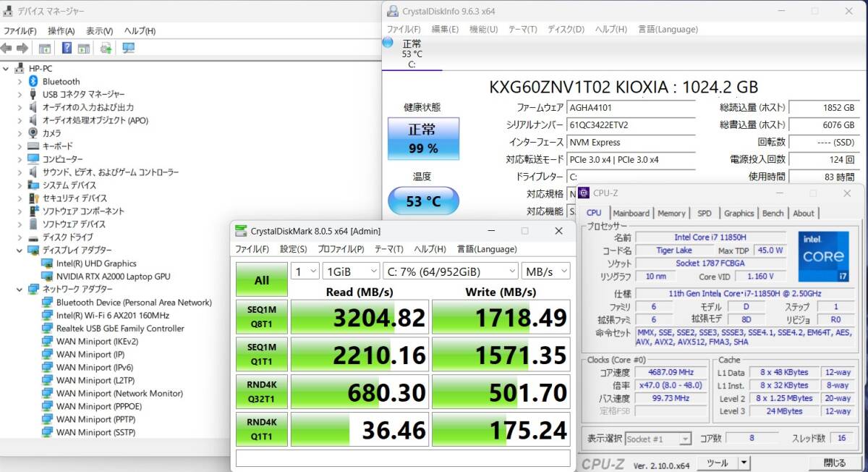The width and height of the screenshot is (868, 472).
Task: Click the Intel(R) UHD Graphics adapter icon
Action: tap(48, 264)
